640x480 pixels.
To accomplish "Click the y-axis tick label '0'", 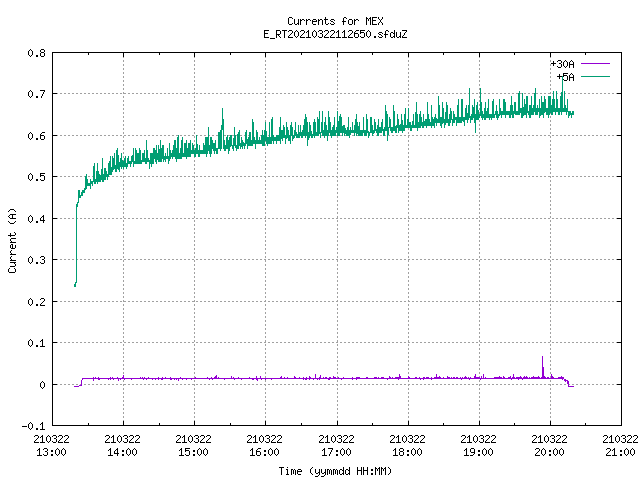I will pyautogui.click(x=42, y=385).
